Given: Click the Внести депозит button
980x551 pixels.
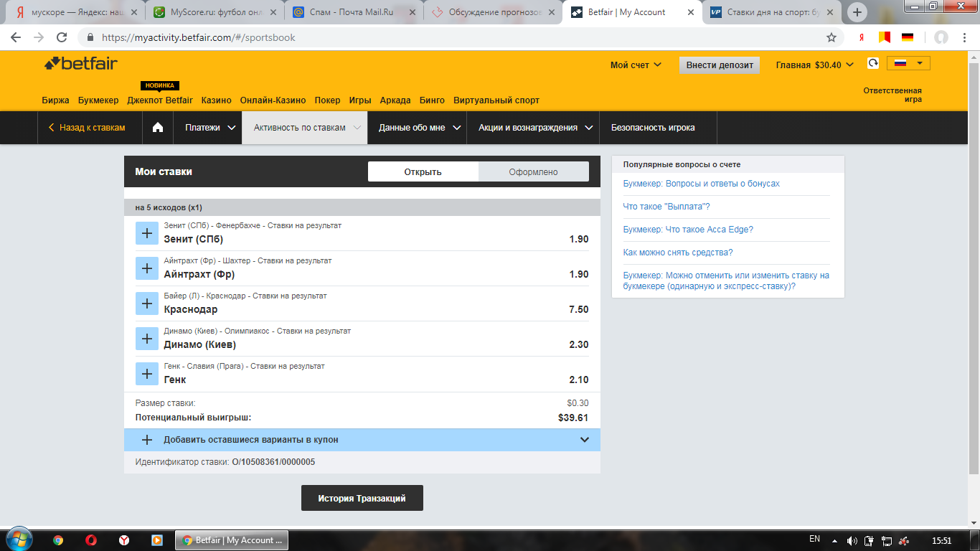Looking at the screenshot, I should 720,65.
